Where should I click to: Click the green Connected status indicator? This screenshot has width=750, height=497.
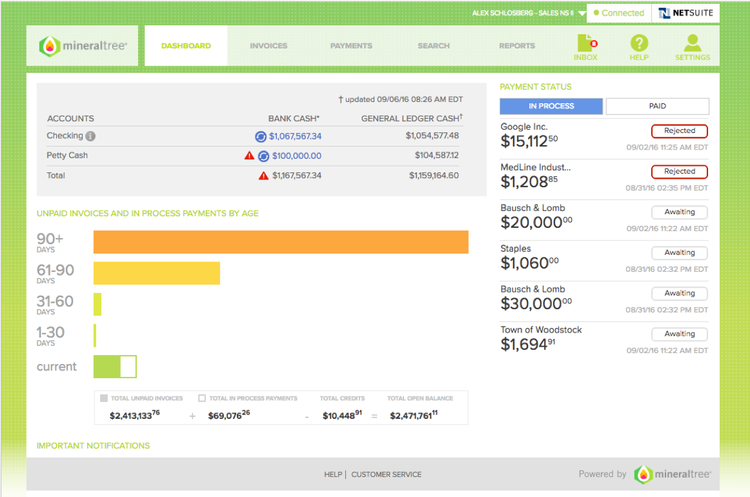tap(619, 13)
